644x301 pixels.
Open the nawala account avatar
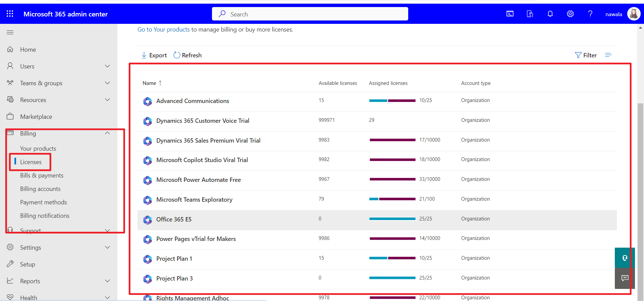click(x=634, y=14)
